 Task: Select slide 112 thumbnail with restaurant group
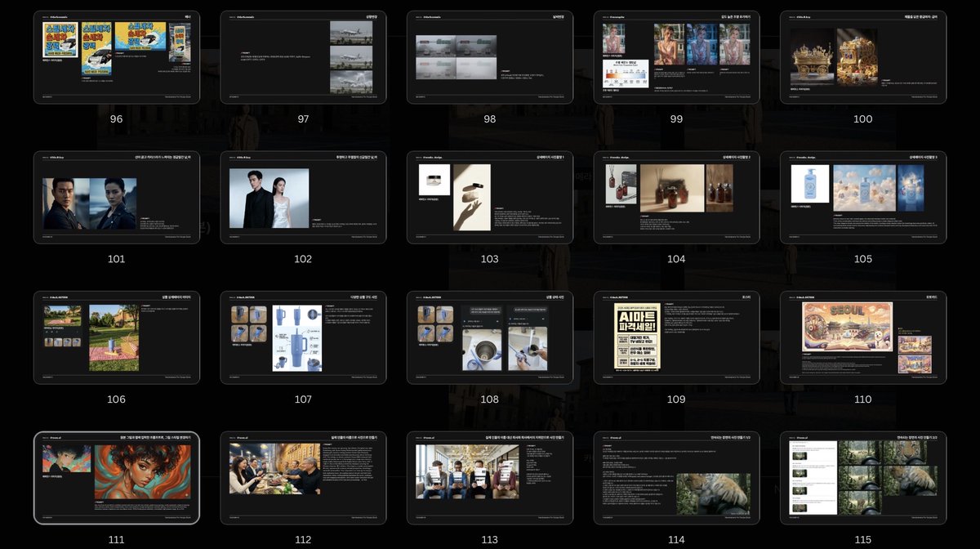[x=303, y=478]
